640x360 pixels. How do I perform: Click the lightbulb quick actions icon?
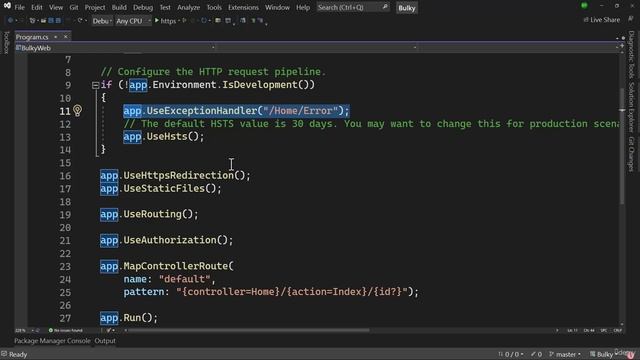[x=77, y=110]
